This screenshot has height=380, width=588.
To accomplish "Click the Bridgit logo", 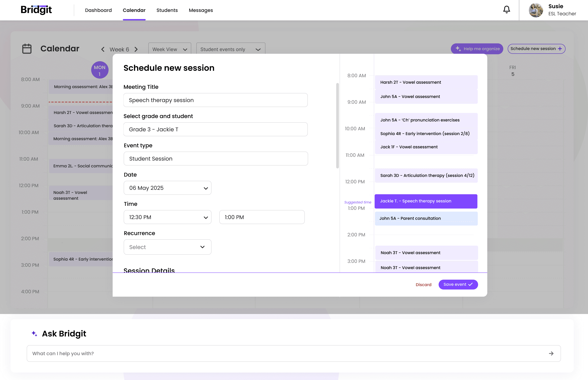I will pyautogui.click(x=36, y=10).
